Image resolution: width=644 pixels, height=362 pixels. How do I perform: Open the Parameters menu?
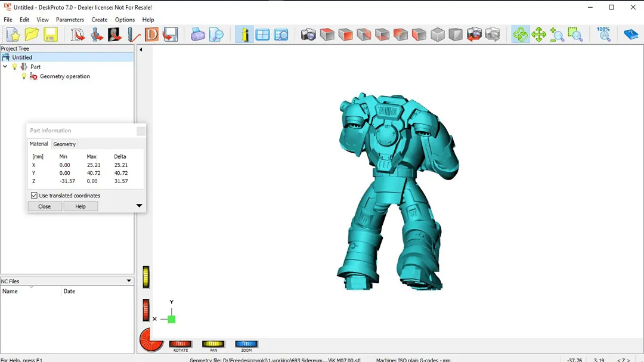click(x=70, y=20)
